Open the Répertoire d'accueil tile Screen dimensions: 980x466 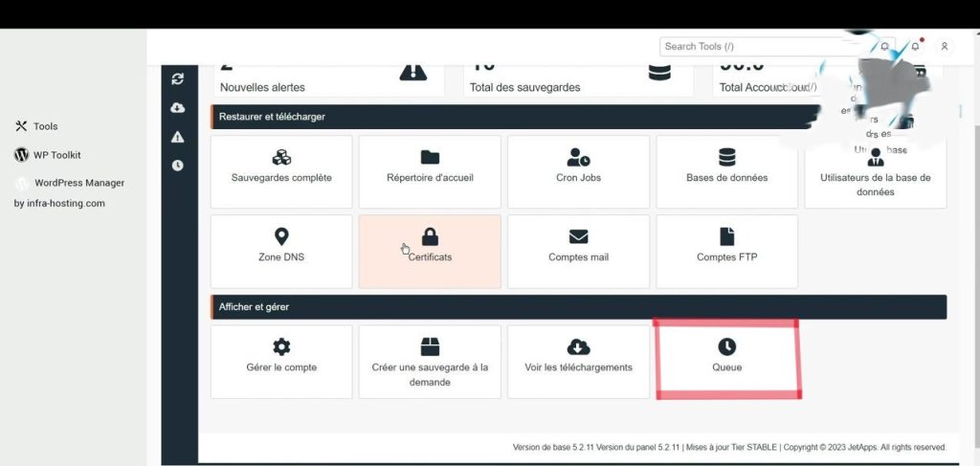point(430,172)
